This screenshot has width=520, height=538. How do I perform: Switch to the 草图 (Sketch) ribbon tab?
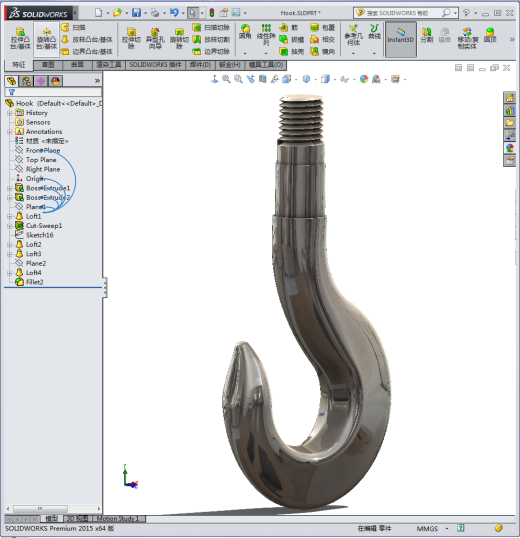[x=48, y=65]
